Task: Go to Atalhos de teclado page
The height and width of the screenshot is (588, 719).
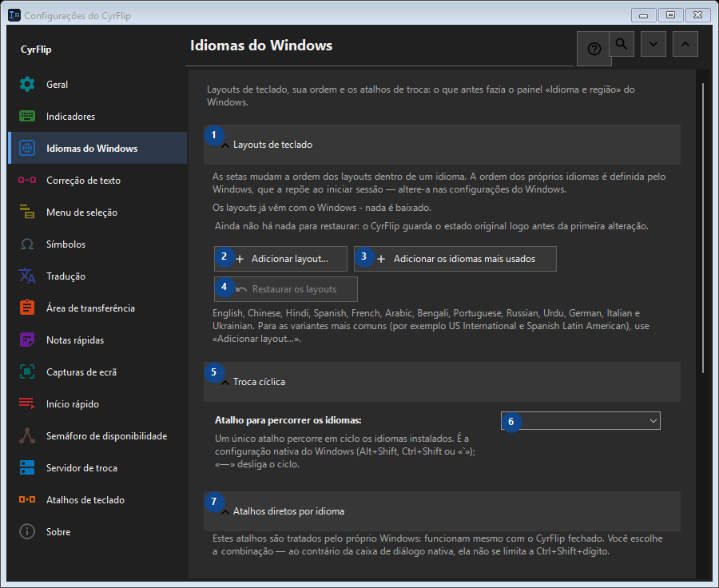Action: (97, 499)
